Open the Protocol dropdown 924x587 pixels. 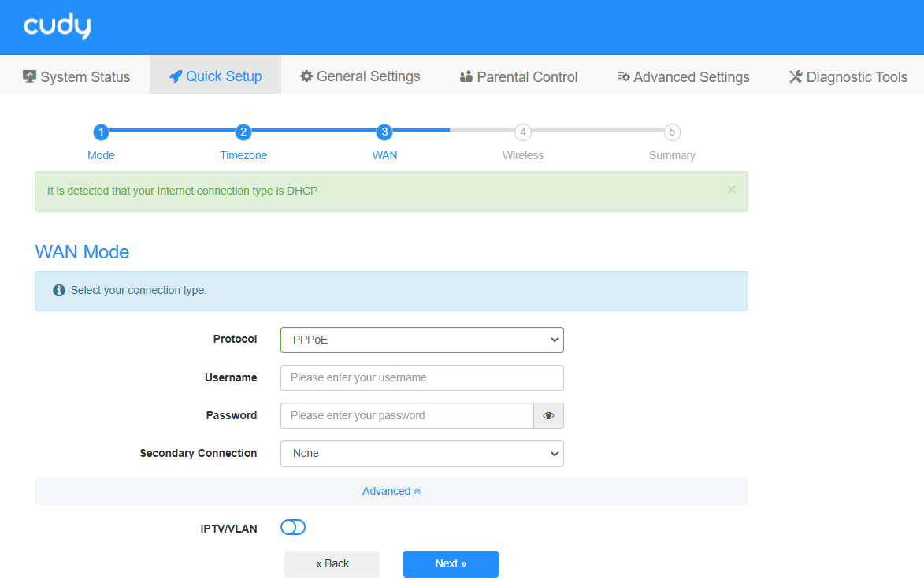[x=421, y=340]
